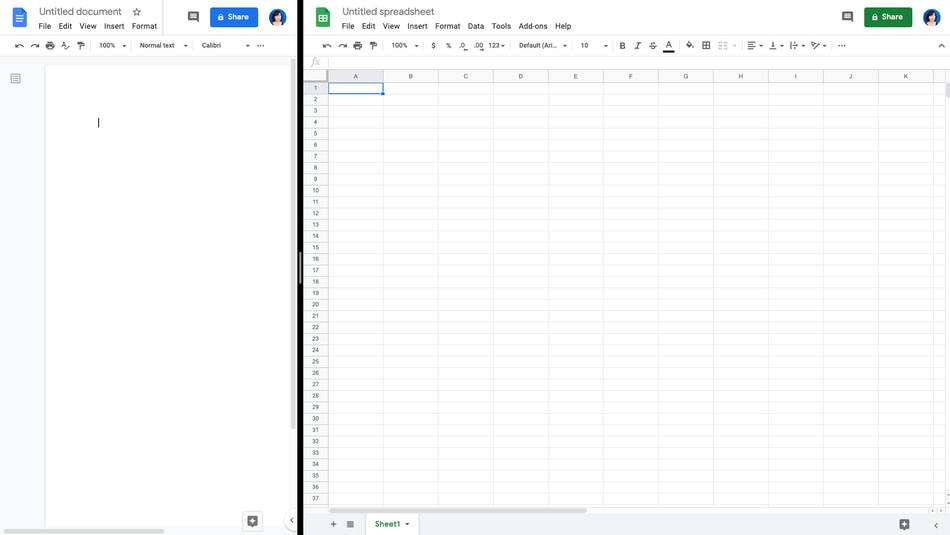Viewport: 950px width, 535px height.
Task: Open the font size dropdown in Sheets
Action: pyautogui.click(x=594, y=45)
